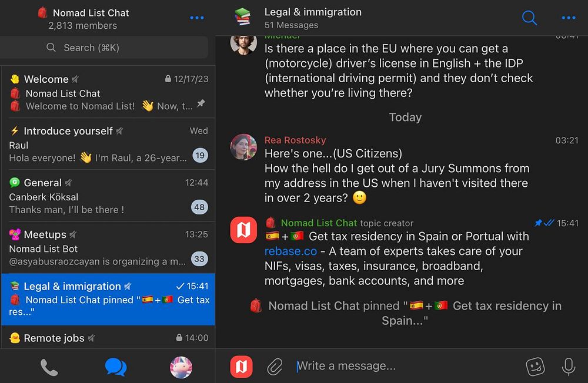Click the Search field in sidebar
The image size is (588, 383).
(x=104, y=48)
